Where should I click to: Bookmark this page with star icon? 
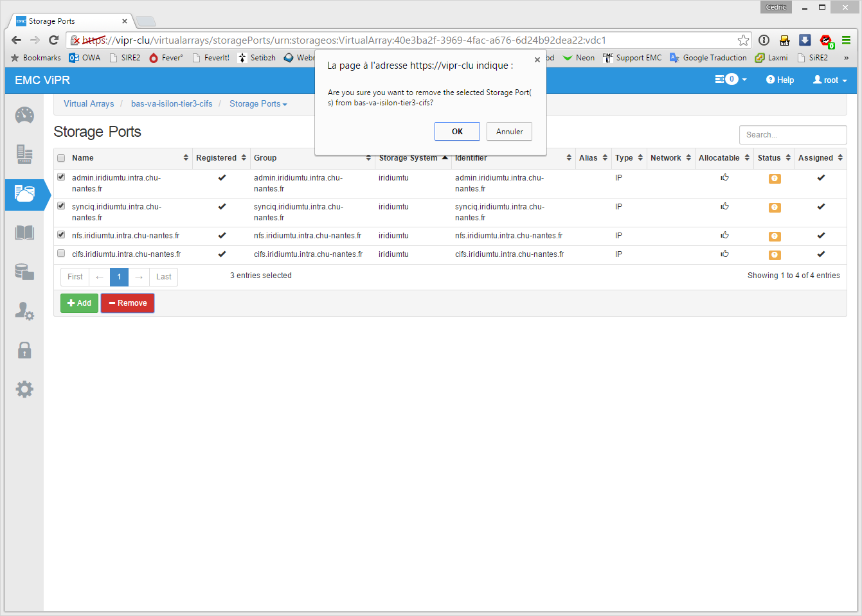743,40
